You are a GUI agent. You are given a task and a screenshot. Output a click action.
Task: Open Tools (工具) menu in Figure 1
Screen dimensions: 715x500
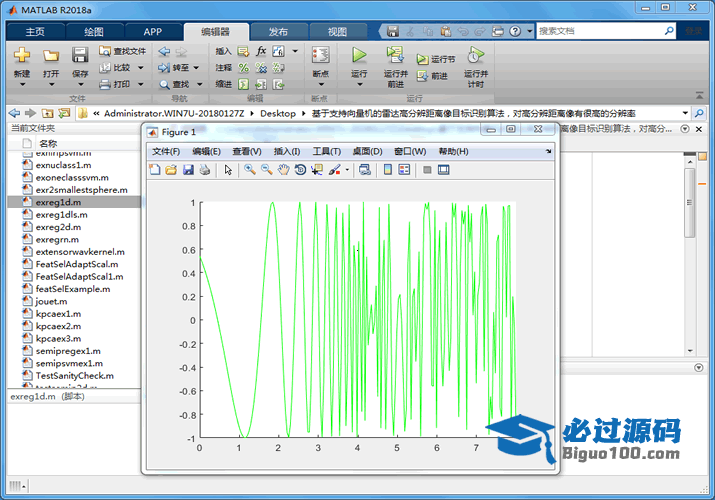pyautogui.click(x=326, y=151)
